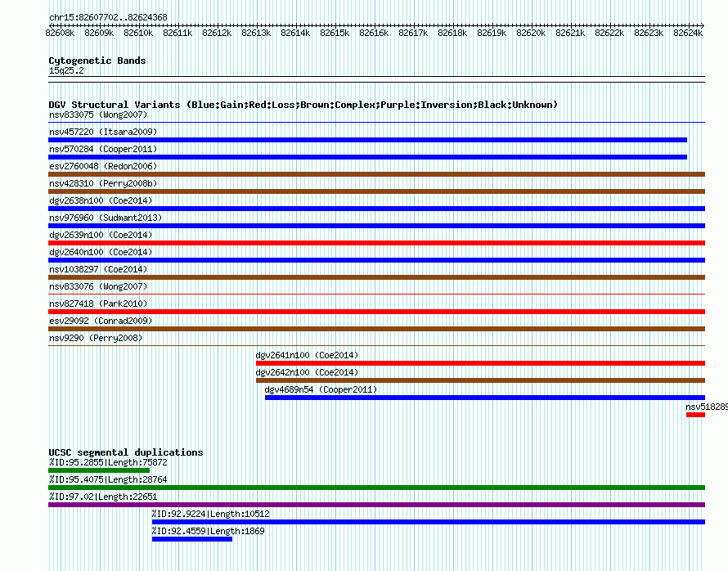Image resolution: width=728 pixels, height=571 pixels.
Task: Select the blue bar under Length:10512
Action: [429, 522]
